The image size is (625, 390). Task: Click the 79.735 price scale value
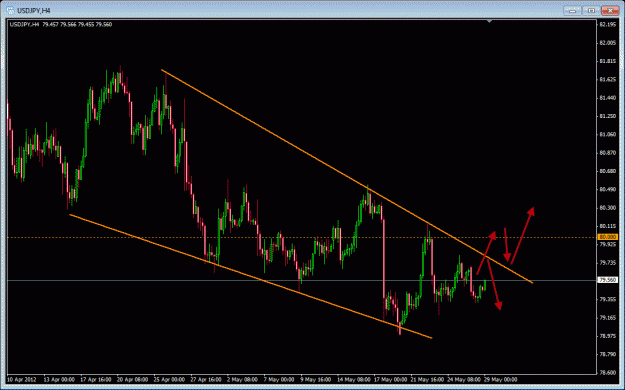click(608, 262)
